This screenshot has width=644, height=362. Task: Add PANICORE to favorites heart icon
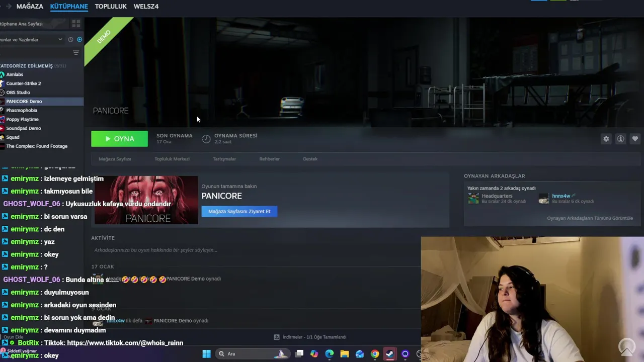(635, 139)
